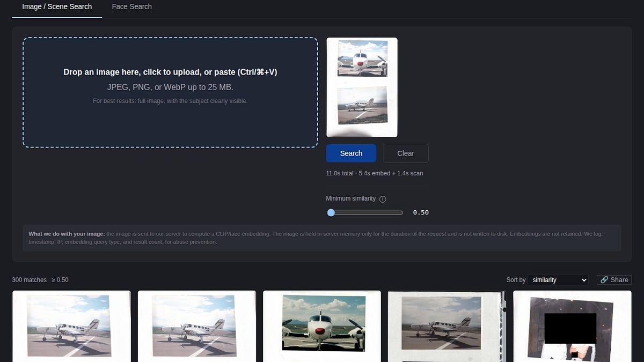
Task: Open the darker album-page airplane result
Action: click(x=447, y=326)
